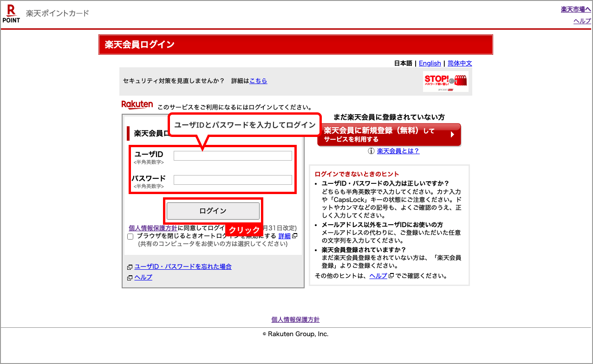Open the 楽天会員とは？ link
Screen dimensions: 593x364
click(x=398, y=151)
